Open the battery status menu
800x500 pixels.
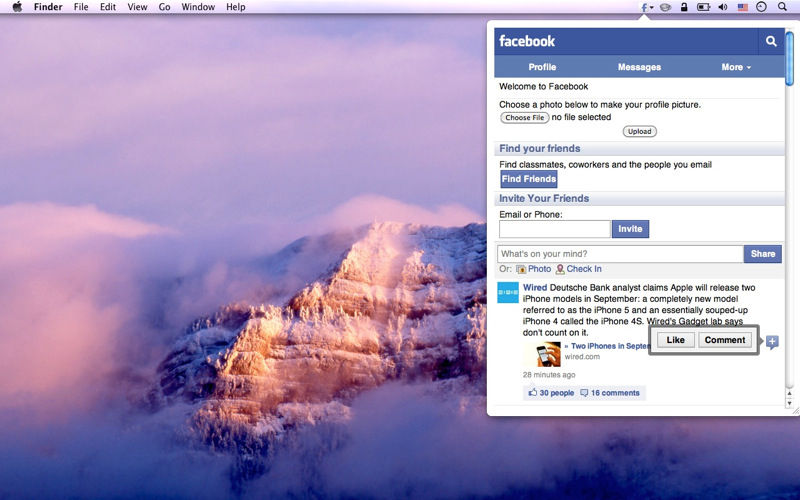pos(704,7)
